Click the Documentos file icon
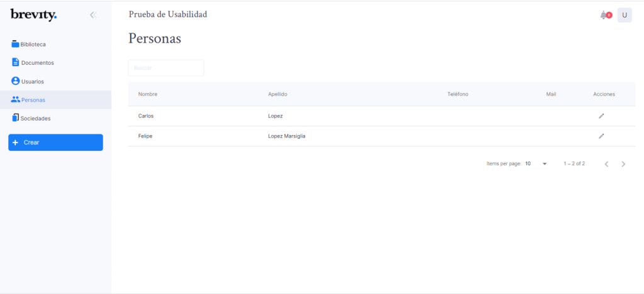This screenshot has height=294, width=644. pyautogui.click(x=16, y=62)
